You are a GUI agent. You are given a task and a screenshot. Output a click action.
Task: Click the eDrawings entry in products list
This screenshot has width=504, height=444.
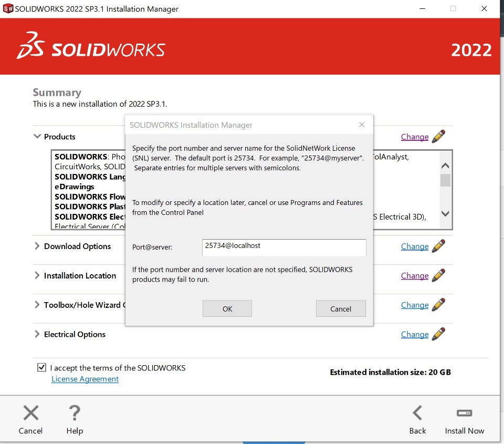74,187
